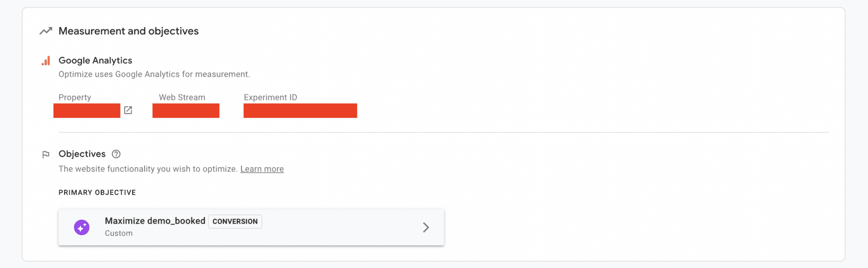Click the purple sparkle objective icon
Viewport: 868px width, 268px height.
(81, 227)
